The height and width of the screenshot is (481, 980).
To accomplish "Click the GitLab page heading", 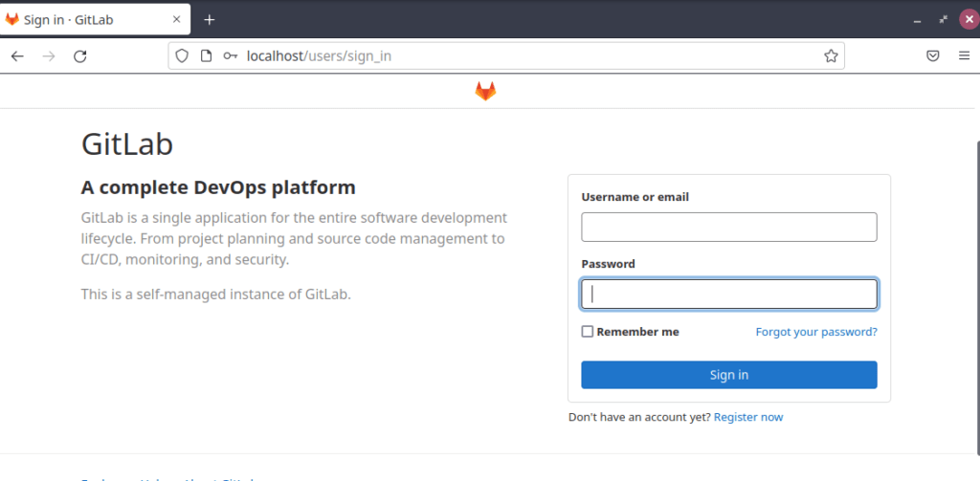I will [127, 145].
